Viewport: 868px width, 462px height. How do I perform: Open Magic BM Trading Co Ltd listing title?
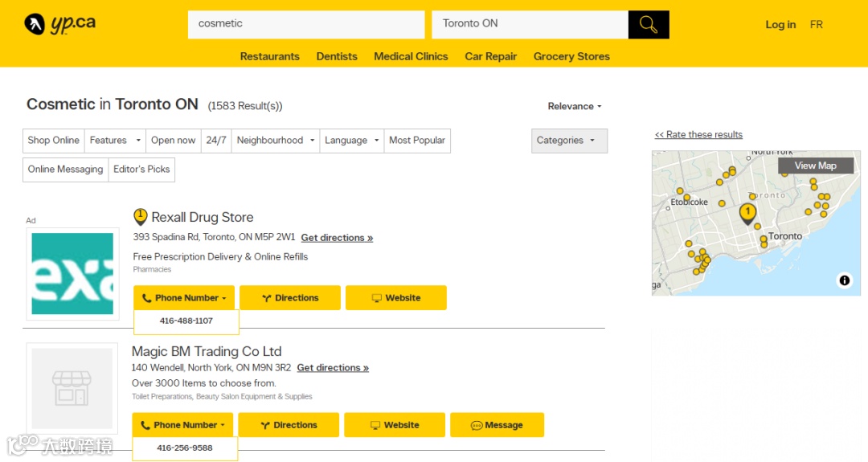tap(207, 351)
